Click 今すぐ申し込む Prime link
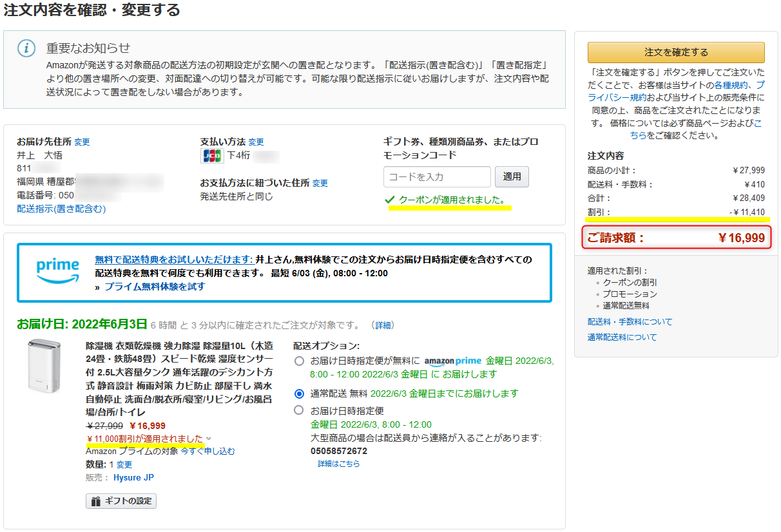Image resolution: width=781 pixels, height=532 pixels. [x=207, y=451]
